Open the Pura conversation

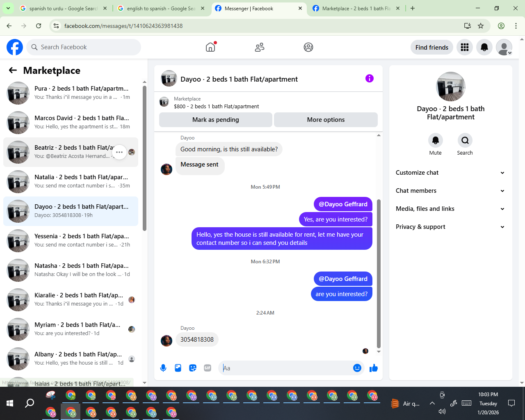pyautogui.click(x=71, y=93)
